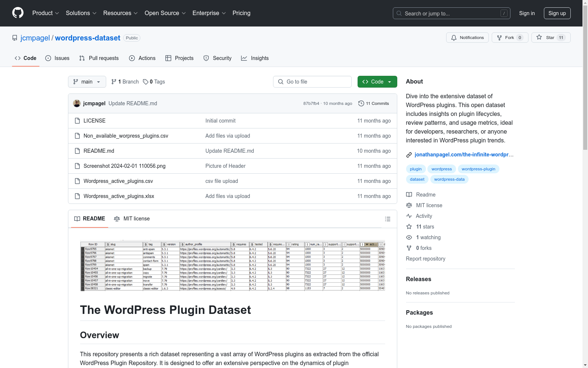
Task: Open commit history clock icon
Action: [361, 103]
